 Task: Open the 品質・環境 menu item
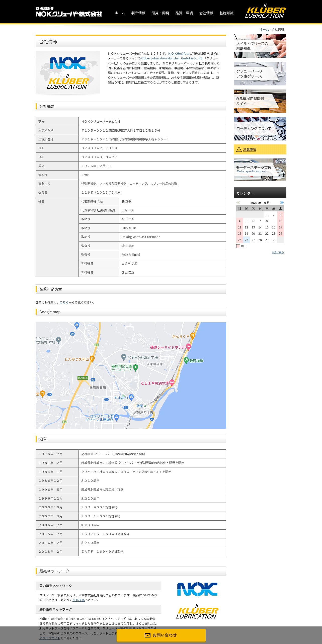(184, 13)
